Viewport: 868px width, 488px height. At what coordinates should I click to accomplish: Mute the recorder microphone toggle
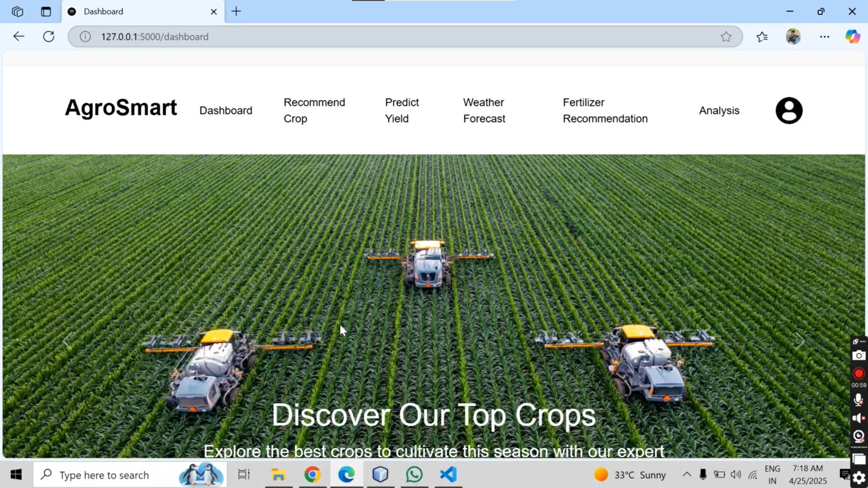pyautogui.click(x=859, y=399)
